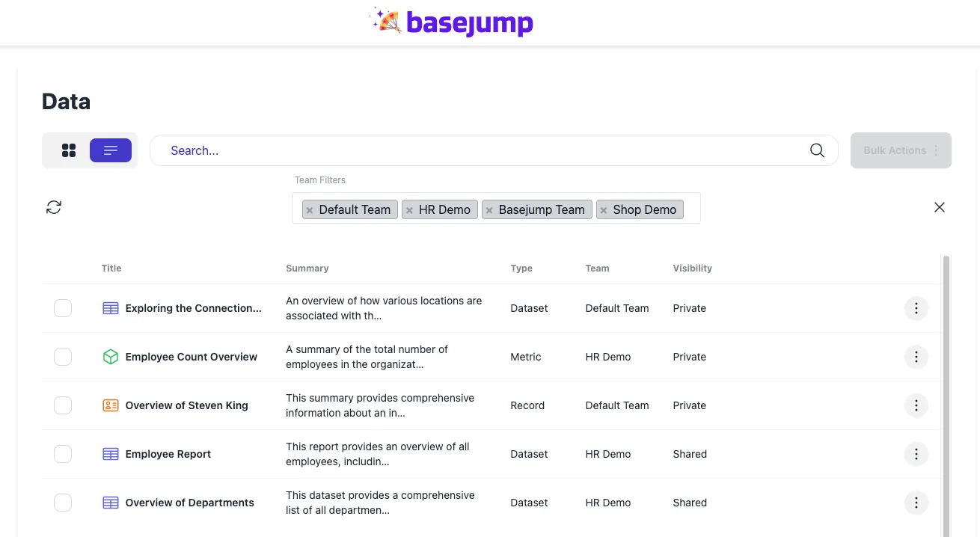Click the Team column header
980x537 pixels.
(x=597, y=268)
